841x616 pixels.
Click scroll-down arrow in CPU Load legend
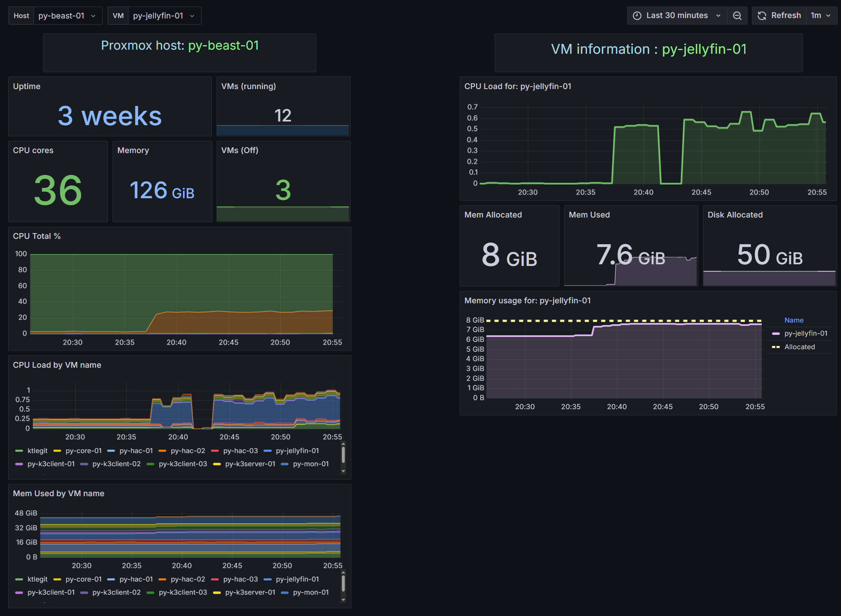(343, 472)
